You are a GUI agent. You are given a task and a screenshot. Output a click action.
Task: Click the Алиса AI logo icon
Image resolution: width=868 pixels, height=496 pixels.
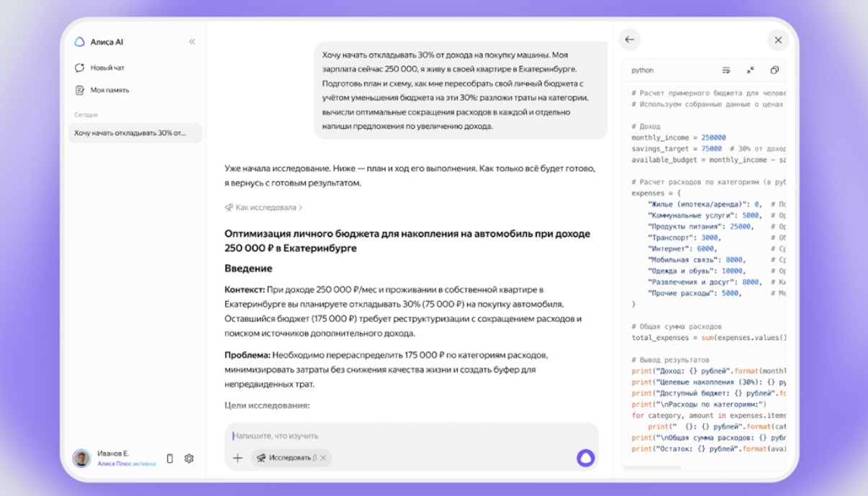click(79, 42)
